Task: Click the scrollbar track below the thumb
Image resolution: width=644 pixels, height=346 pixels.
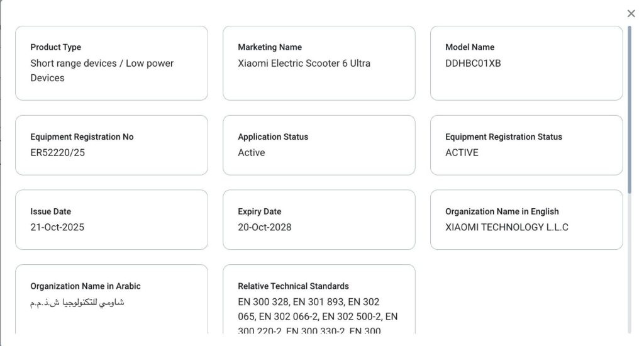Action: tap(629, 263)
